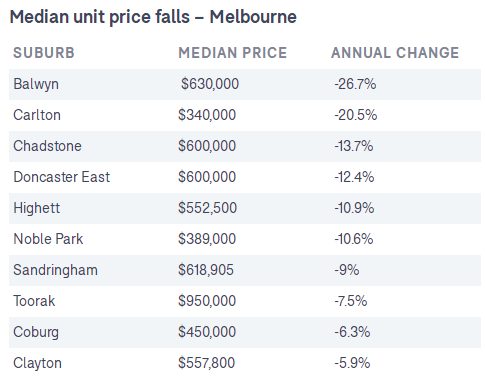
Task: Select Toorak's $950,000 price value
Action: point(207,301)
